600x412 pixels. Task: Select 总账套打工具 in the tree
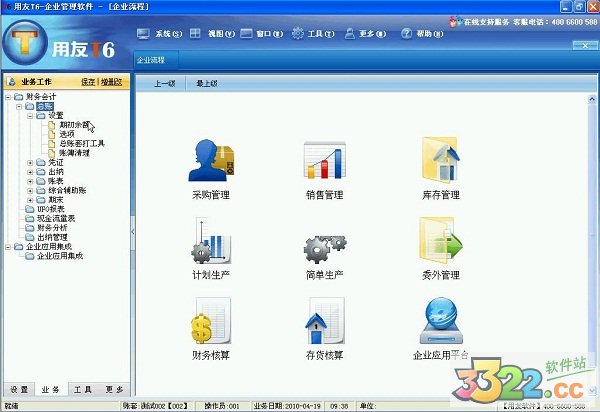coord(82,143)
